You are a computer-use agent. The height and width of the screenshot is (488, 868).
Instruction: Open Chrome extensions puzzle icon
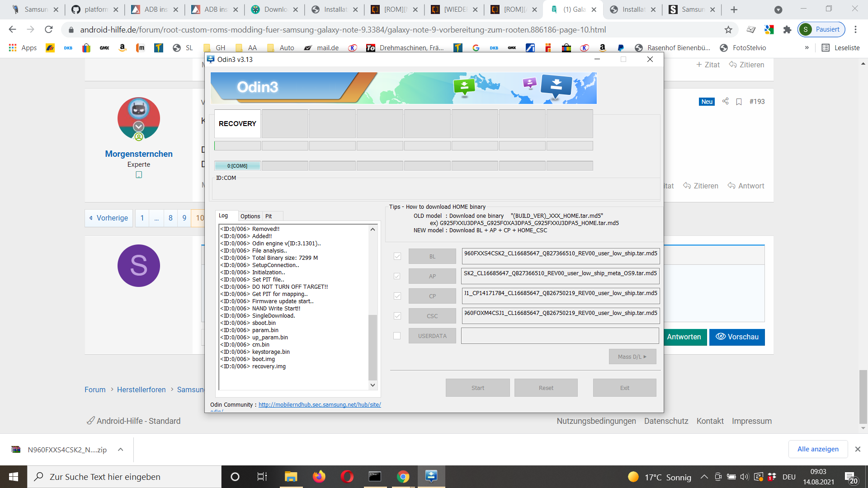pos(787,30)
